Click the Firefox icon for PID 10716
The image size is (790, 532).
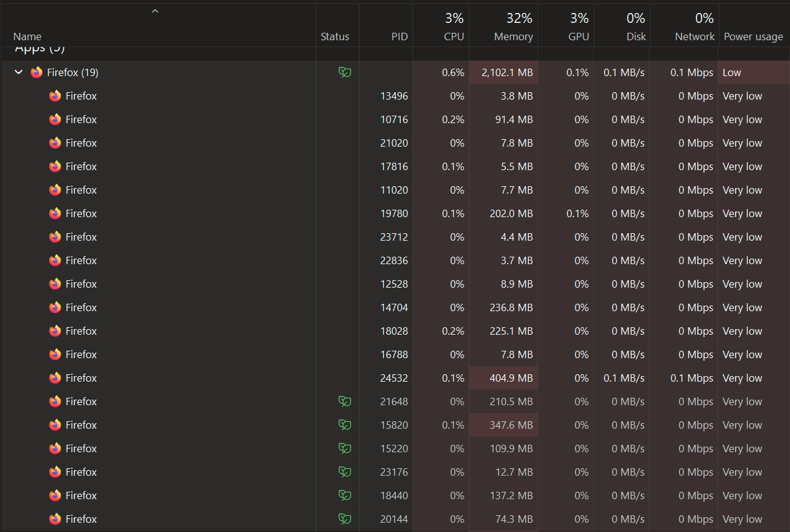55,119
